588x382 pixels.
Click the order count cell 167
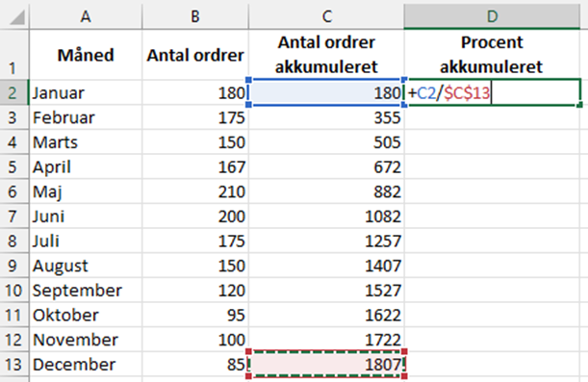pyautogui.click(x=195, y=166)
